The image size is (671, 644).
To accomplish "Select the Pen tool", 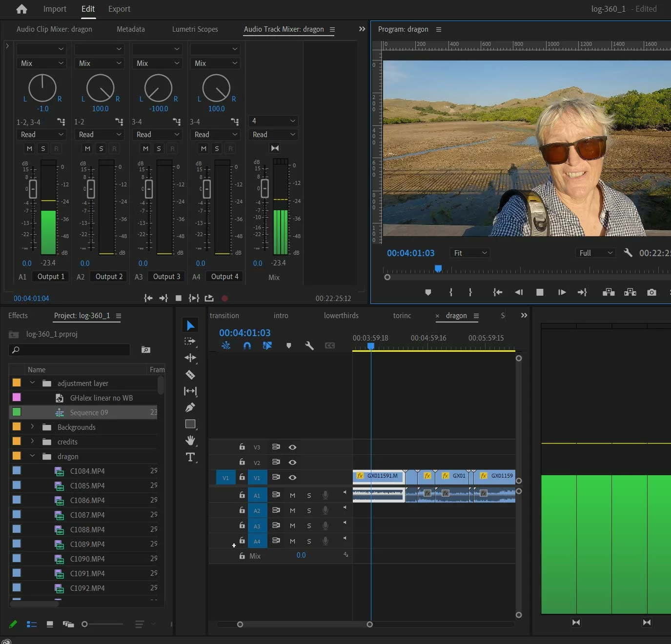I will pyautogui.click(x=190, y=407).
